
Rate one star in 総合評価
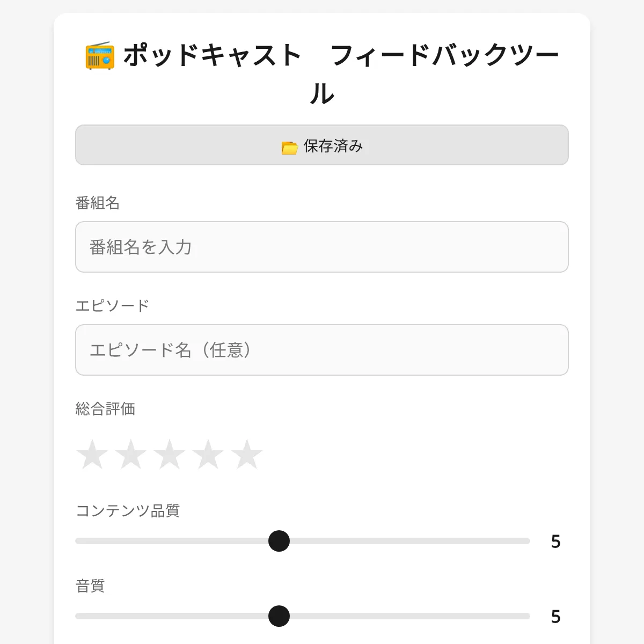[x=92, y=455]
